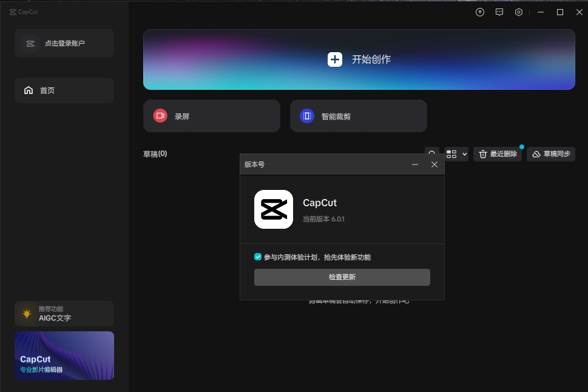588x392 pixels.
Task: Click the upload arrow icon in title bar
Action: (x=480, y=12)
